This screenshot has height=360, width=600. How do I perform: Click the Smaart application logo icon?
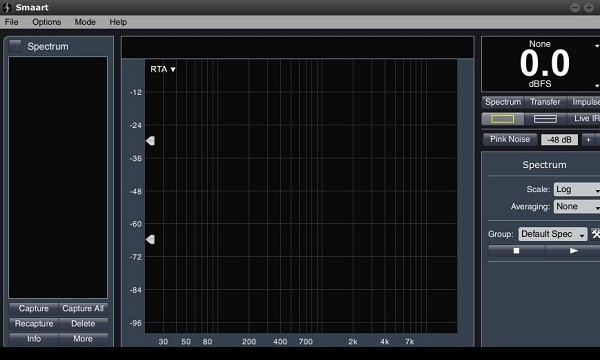click(7, 7)
